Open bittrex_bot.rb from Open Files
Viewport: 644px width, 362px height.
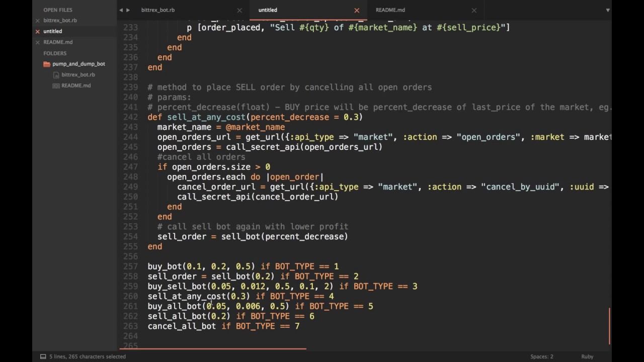[x=60, y=21]
